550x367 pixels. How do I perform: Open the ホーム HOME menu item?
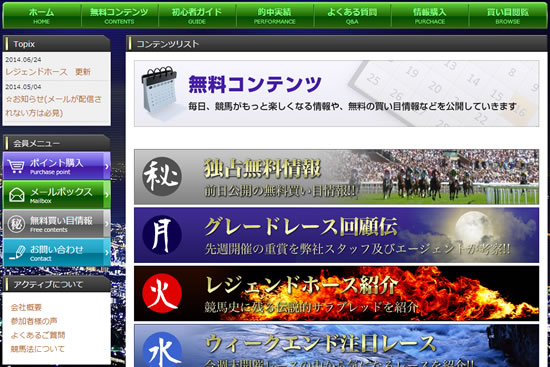coord(42,16)
